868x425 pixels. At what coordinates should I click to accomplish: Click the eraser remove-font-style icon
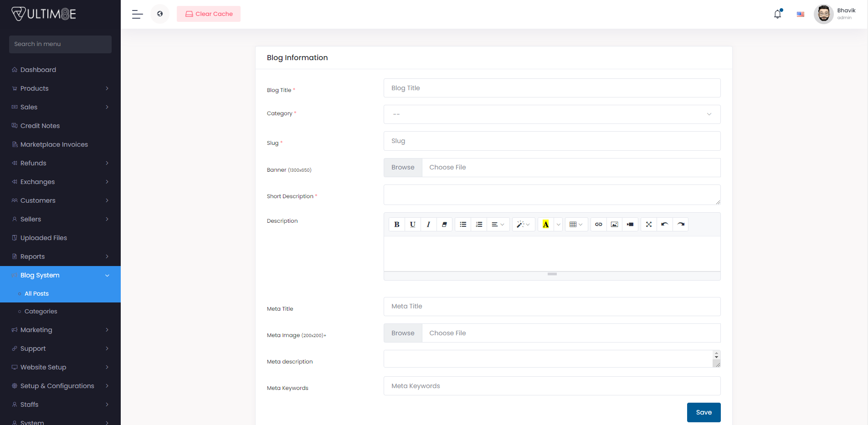point(444,225)
